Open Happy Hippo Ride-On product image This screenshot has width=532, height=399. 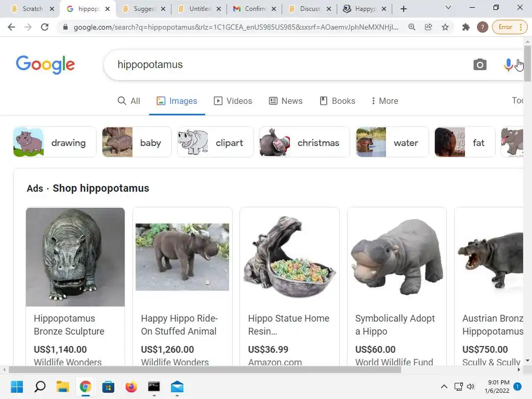click(182, 257)
